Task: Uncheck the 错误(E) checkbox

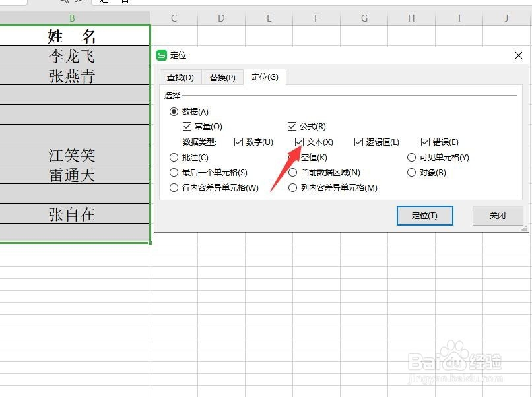Action: (426, 142)
